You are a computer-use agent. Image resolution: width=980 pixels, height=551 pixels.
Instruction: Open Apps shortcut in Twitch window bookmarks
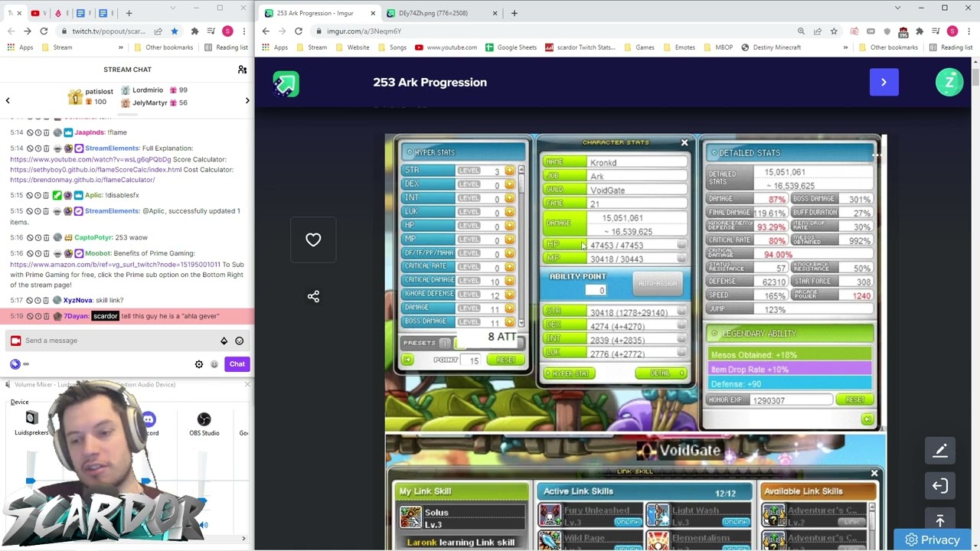pyautogui.click(x=20, y=47)
